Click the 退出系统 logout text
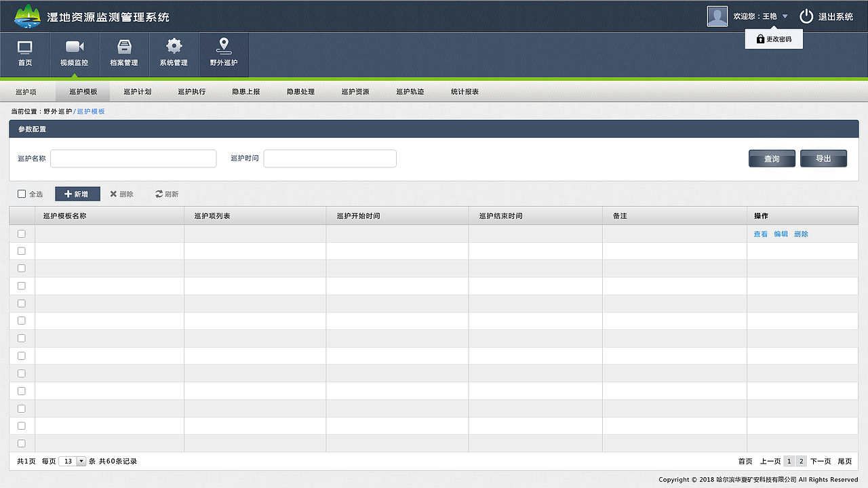 836,17
